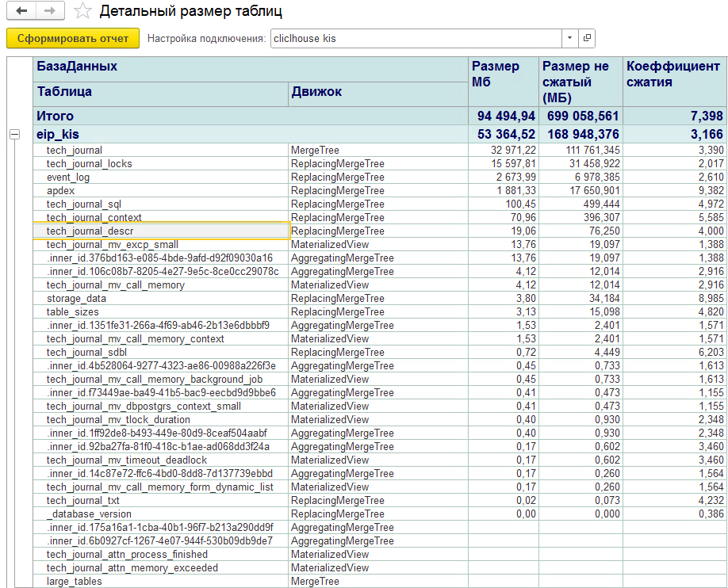Select the Размер Мб column header
The image size is (728, 588).
coord(496,74)
